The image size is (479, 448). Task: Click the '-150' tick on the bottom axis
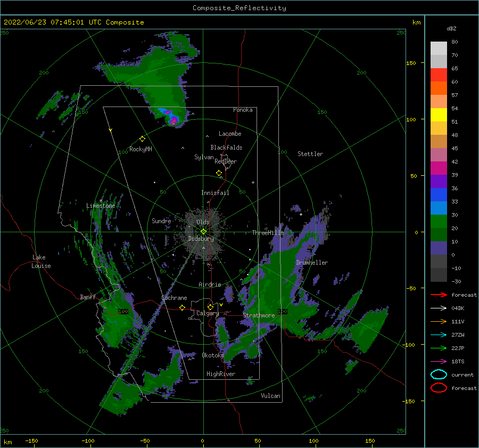[31, 441]
